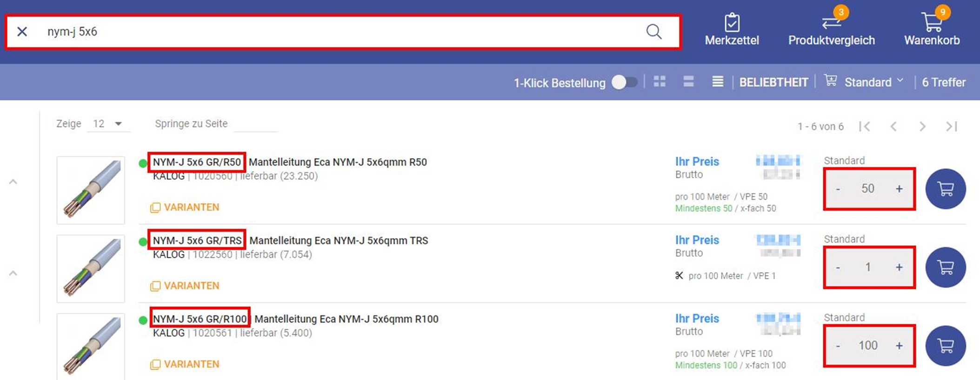This screenshot has width=980, height=380.
Task: Collapse the first product row chevron
Action: click(13, 182)
